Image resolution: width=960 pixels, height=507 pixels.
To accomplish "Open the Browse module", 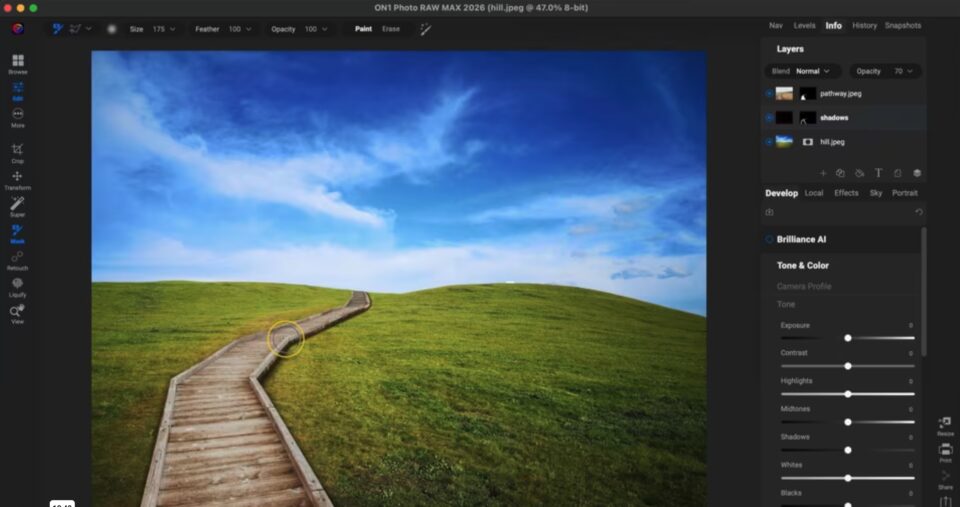I will [18, 64].
